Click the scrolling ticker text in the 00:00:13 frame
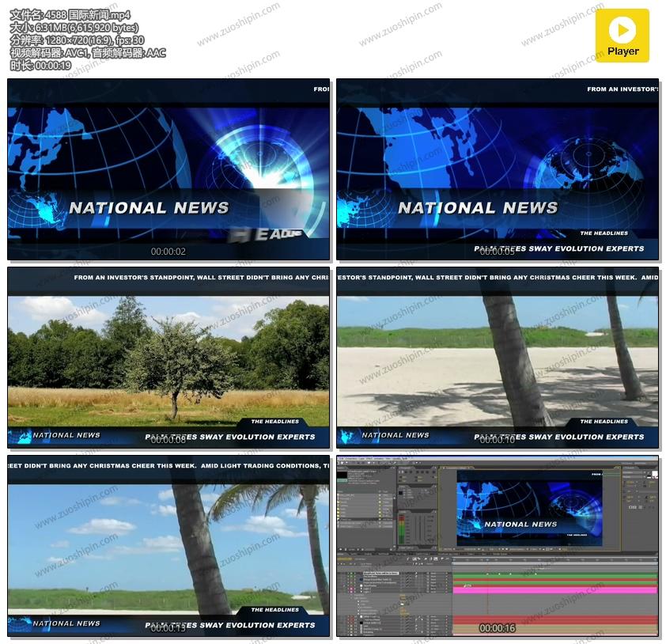The height and width of the screenshot is (644, 666). click(168, 466)
